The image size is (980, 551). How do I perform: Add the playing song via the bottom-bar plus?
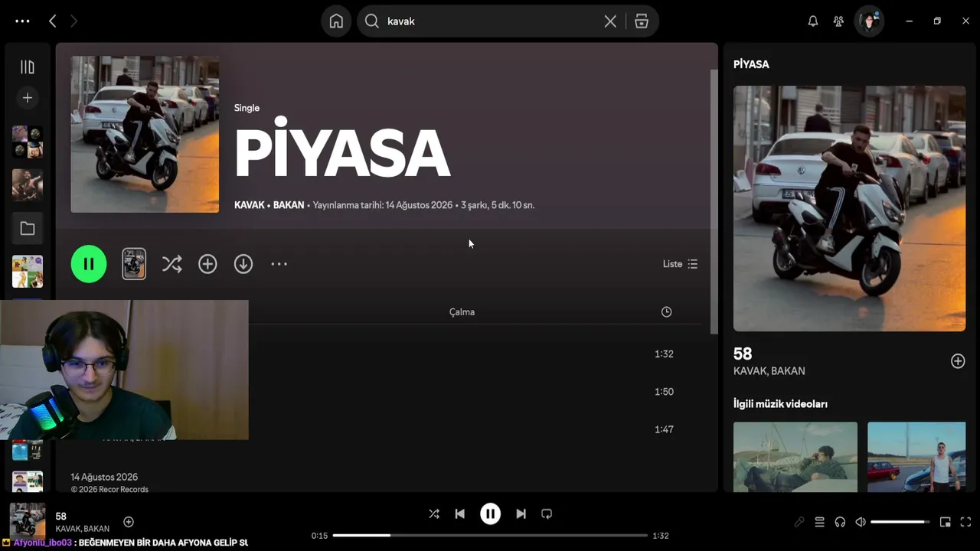pos(129,522)
